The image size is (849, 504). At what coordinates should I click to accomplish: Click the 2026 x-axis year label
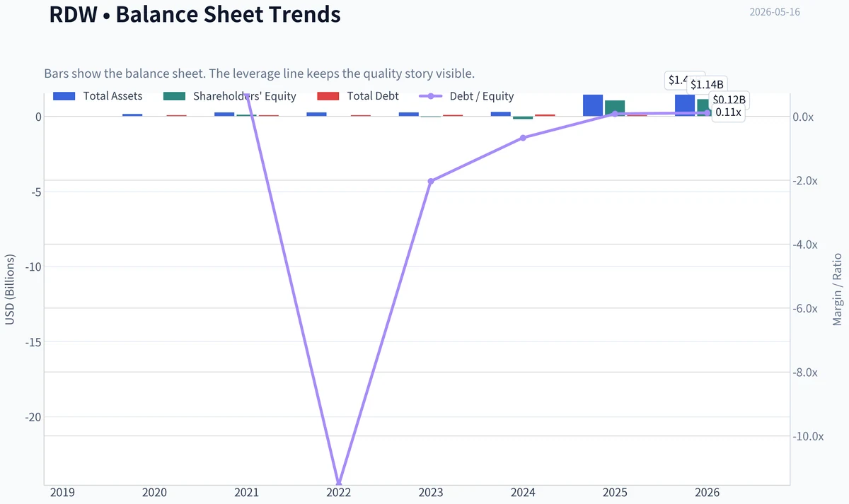(707, 493)
